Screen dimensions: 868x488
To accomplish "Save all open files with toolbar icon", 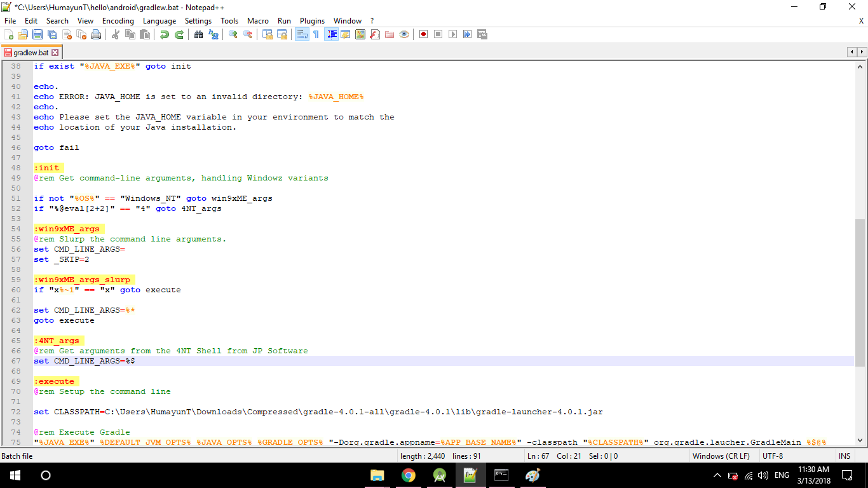I will (51, 34).
